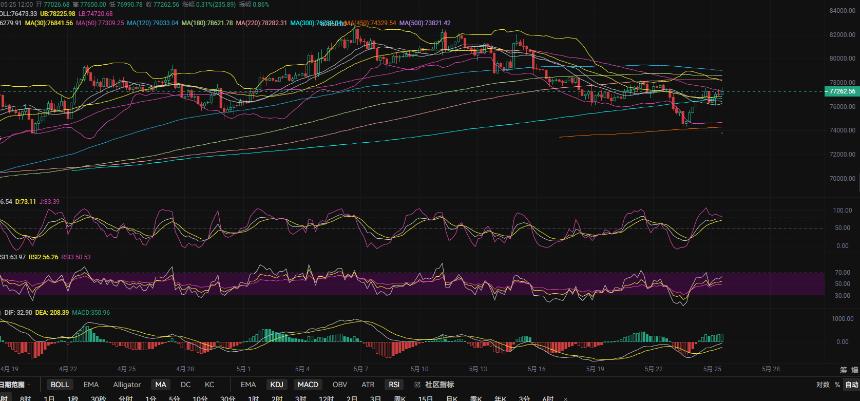Viewport: 860px width, 401px height.
Task: Click the MA(220):78282.31 legend value
Action: (x=262, y=23)
